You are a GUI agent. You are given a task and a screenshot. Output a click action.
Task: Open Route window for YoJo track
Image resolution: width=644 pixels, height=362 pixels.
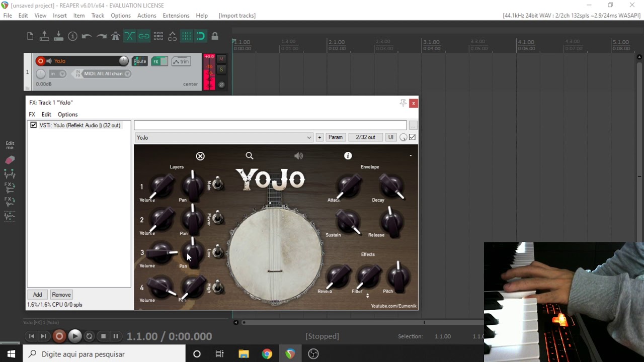(x=140, y=61)
